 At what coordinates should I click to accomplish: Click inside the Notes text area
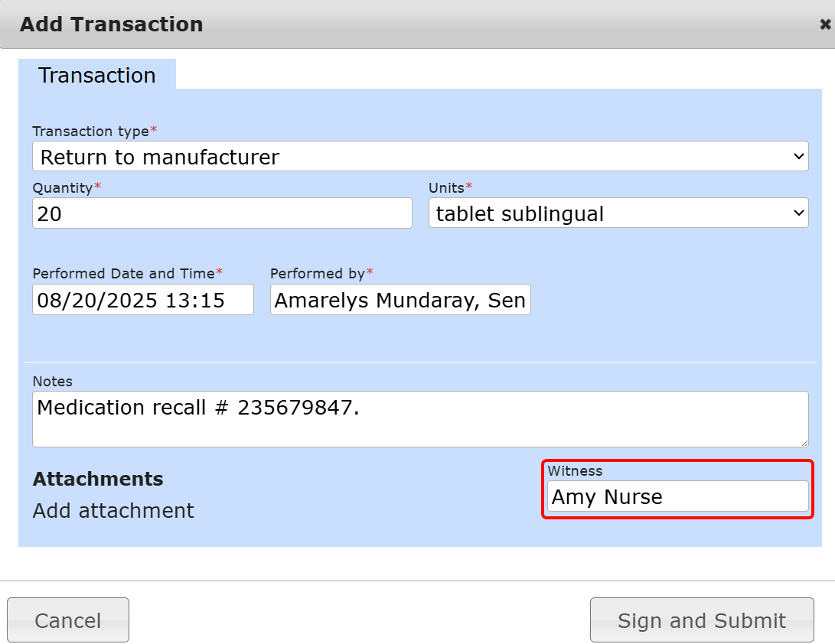pos(419,418)
